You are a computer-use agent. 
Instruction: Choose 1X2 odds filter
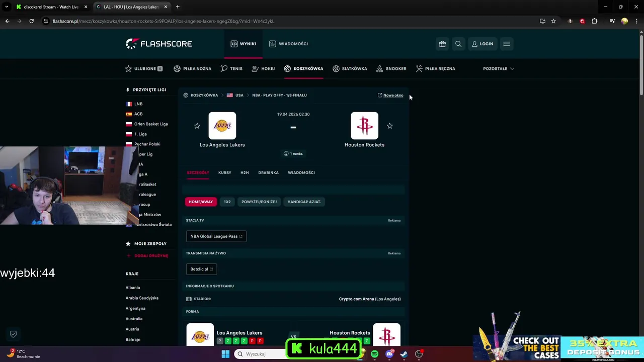pos(227,202)
